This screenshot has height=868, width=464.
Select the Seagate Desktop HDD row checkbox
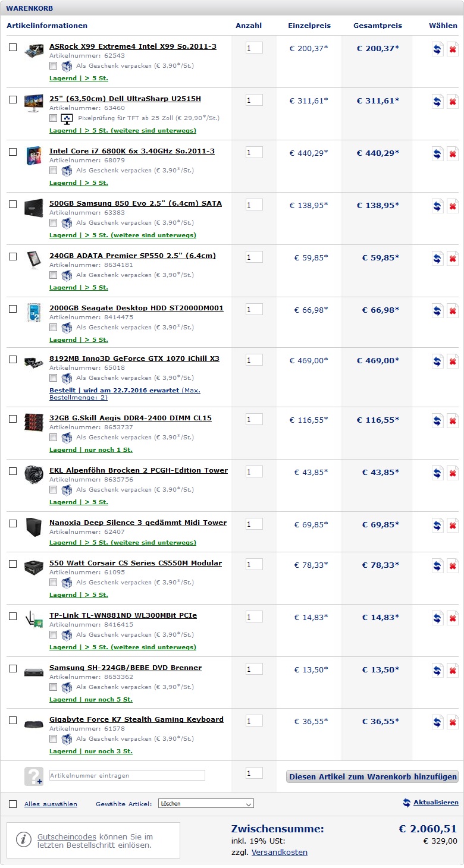[13, 309]
